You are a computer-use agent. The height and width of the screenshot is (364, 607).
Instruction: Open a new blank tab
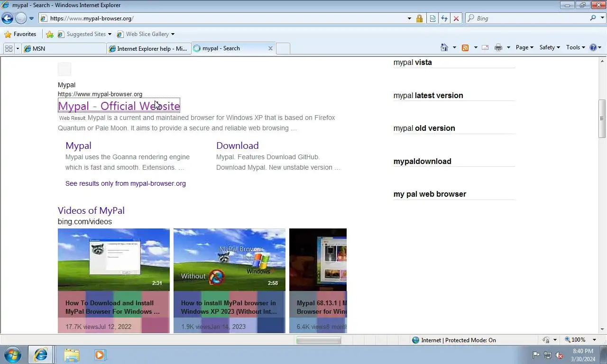(x=283, y=48)
